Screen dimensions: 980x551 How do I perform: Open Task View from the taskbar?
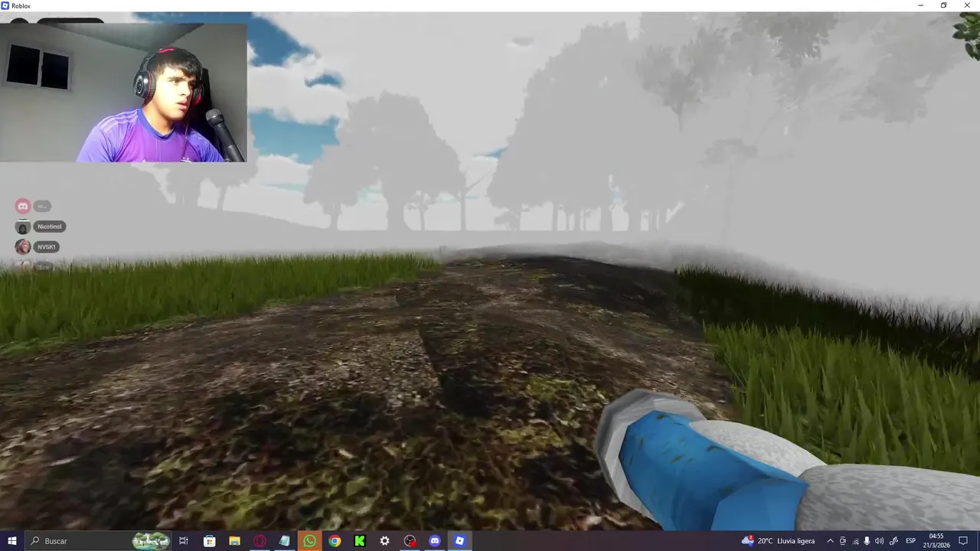coord(184,541)
